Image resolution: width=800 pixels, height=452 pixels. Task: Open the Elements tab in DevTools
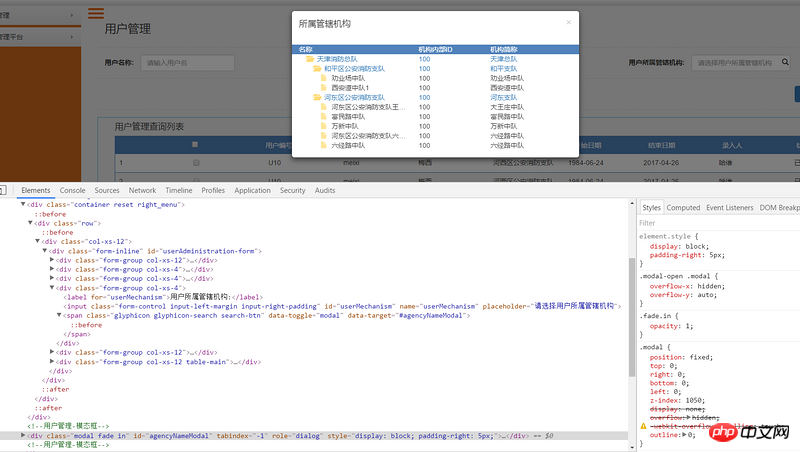point(36,190)
